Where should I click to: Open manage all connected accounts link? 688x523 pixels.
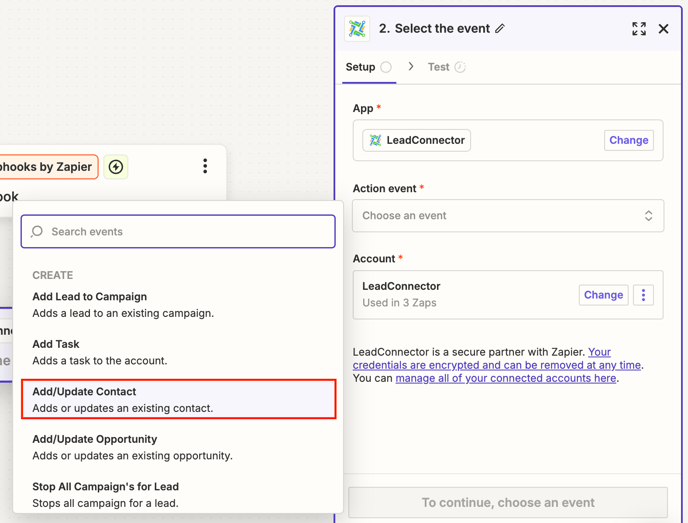(x=506, y=378)
